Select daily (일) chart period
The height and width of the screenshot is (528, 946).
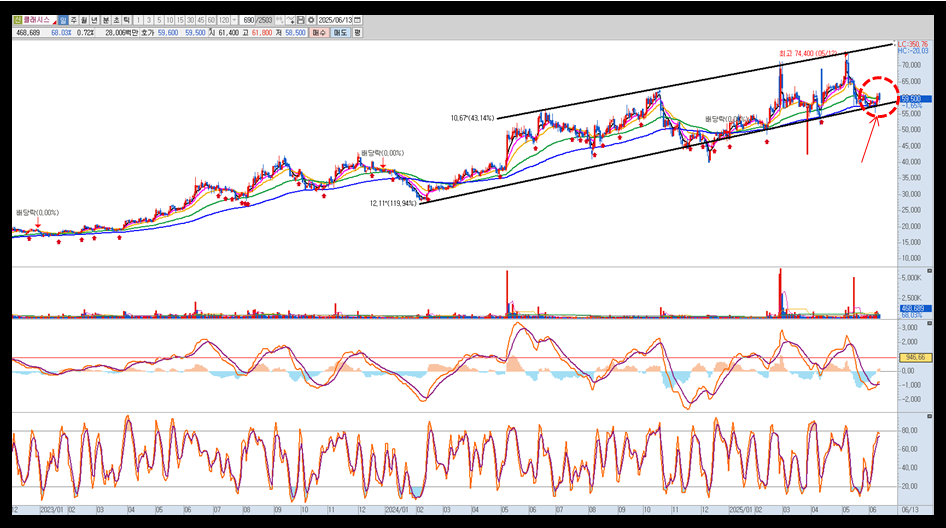tap(63, 21)
